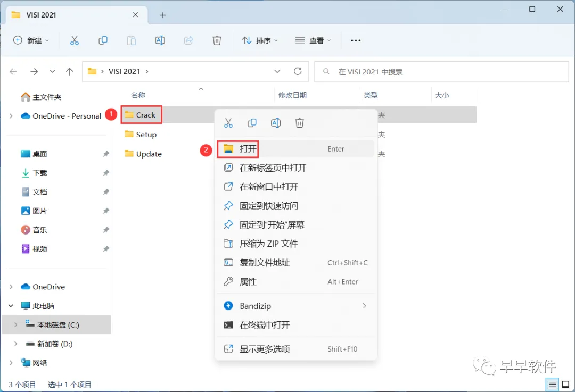The height and width of the screenshot is (392, 575).
Task: Sort by 大小 column header
Action: pos(442,95)
